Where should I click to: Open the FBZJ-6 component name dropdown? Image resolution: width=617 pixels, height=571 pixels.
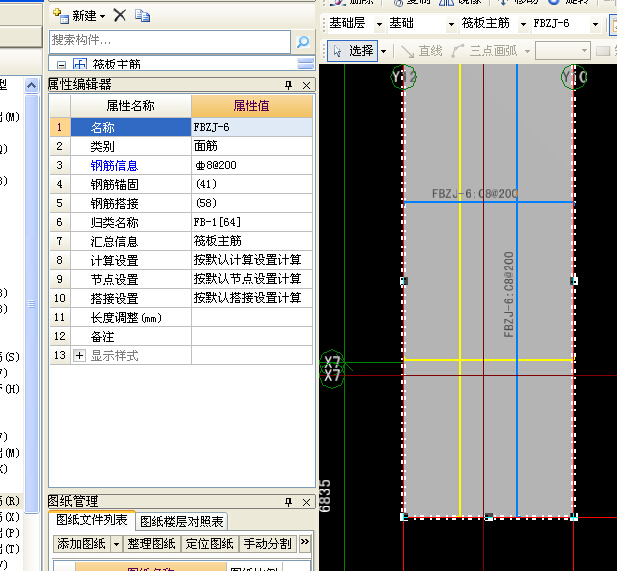pos(595,24)
